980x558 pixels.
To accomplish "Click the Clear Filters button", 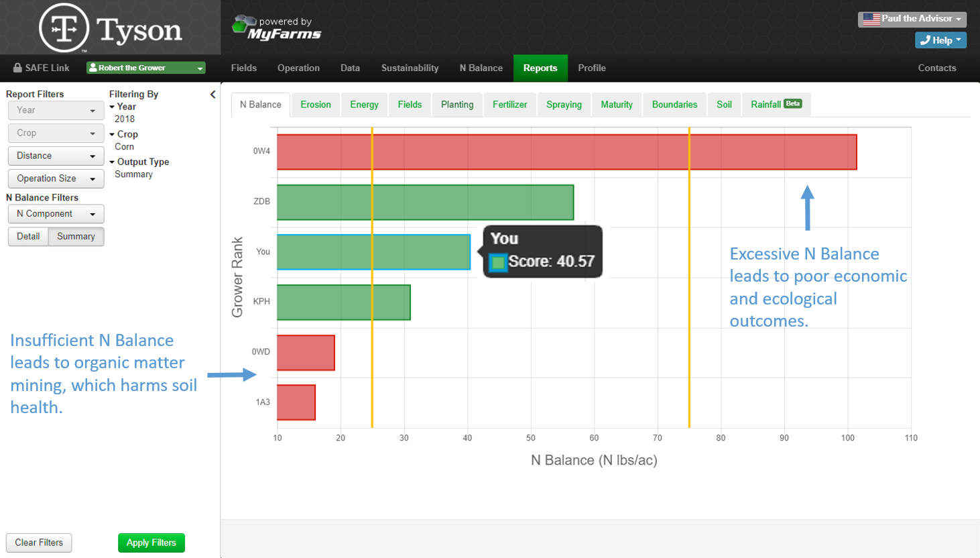I will coord(39,543).
